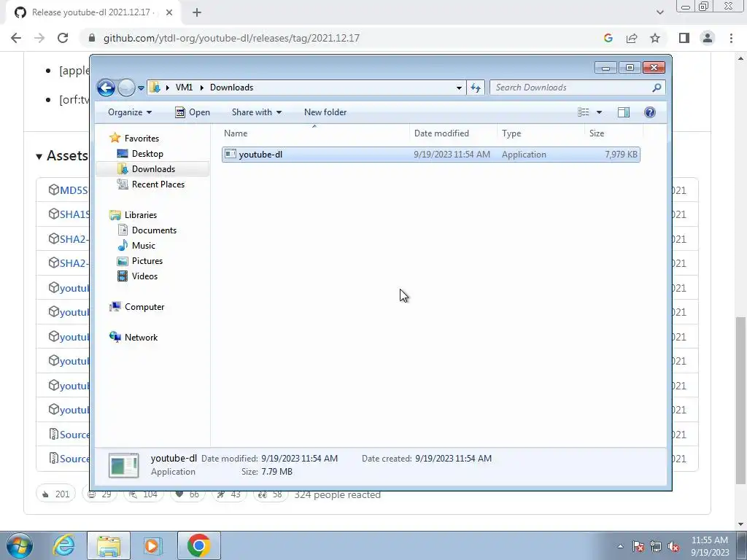Open Downloads in the navigation pane
This screenshot has height=560, width=747.
(x=153, y=169)
